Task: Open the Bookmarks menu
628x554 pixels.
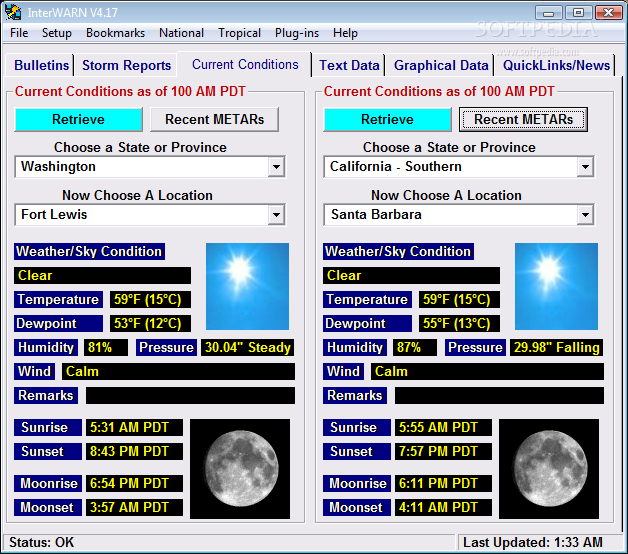Action: click(x=115, y=33)
